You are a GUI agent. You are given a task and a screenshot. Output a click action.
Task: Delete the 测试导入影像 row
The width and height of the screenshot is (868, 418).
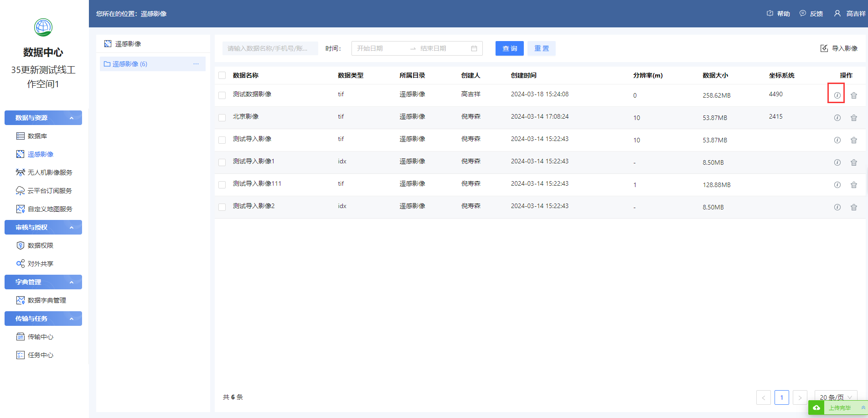[854, 140]
